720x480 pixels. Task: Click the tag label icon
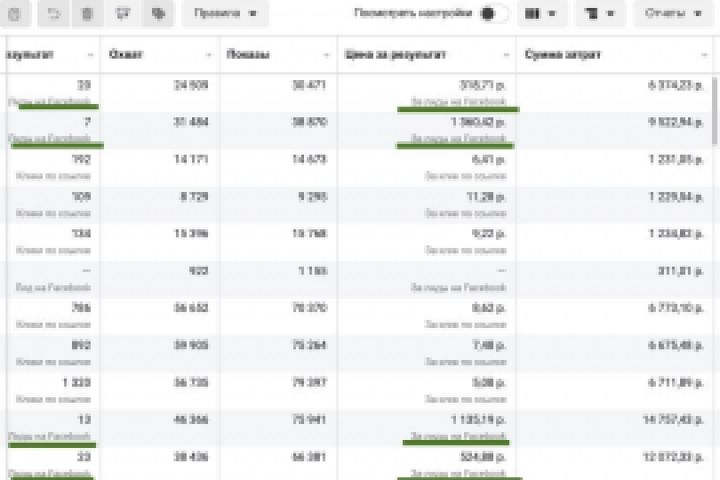tap(157, 13)
